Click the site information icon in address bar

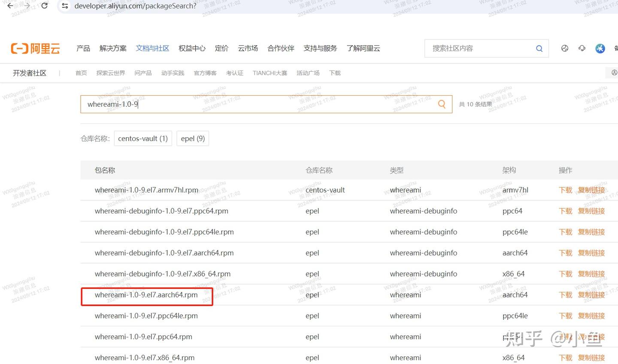pyautogui.click(x=65, y=6)
